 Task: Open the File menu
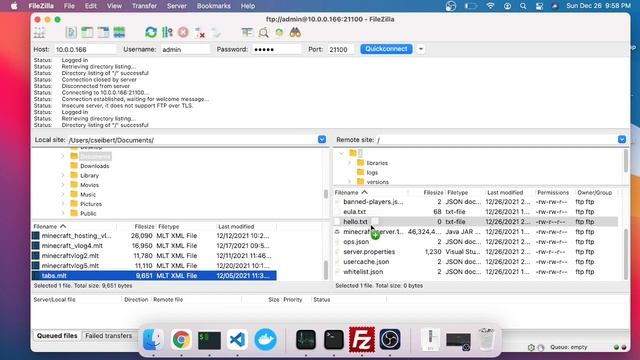coord(69,6)
